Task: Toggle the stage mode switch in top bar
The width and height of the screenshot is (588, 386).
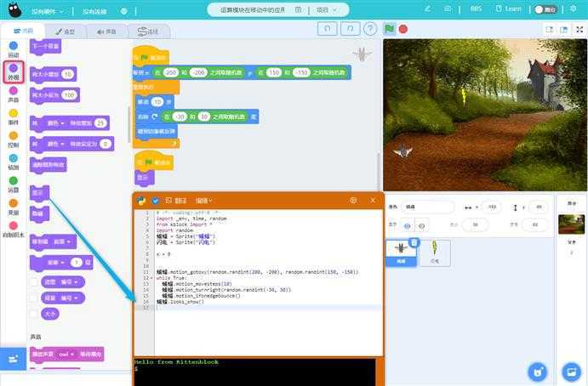Action: point(545,9)
